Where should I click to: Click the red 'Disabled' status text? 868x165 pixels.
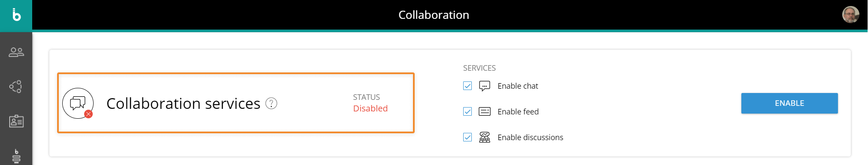click(370, 108)
